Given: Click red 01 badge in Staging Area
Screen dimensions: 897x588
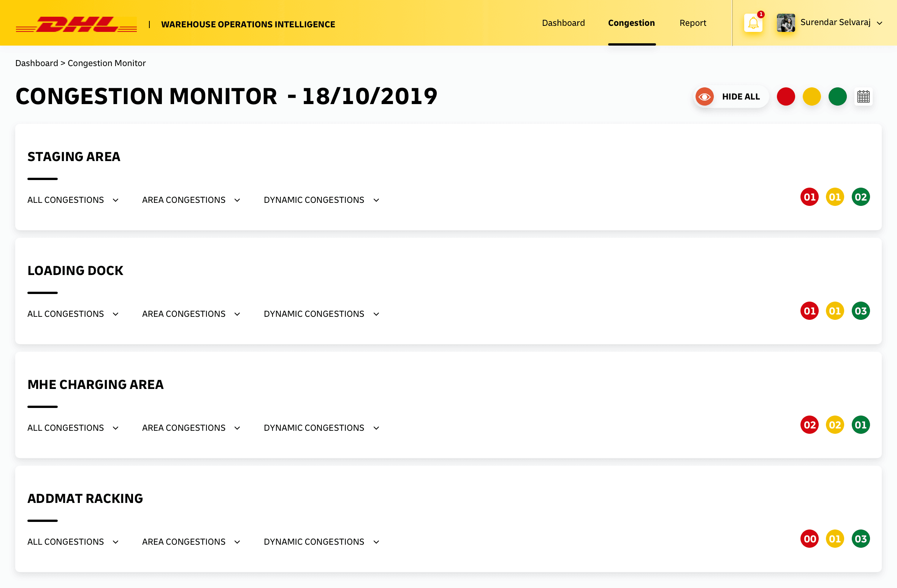Looking at the screenshot, I should tap(809, 197).
